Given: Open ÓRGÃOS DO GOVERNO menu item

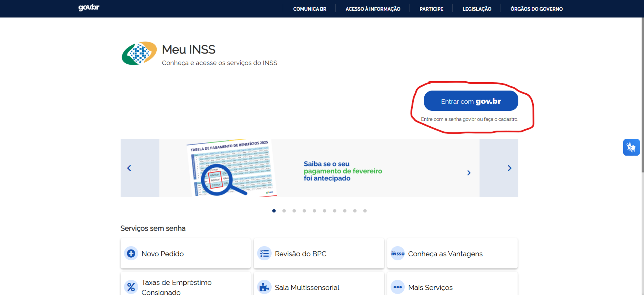Looking at the screenshot, I should [537, 9].
